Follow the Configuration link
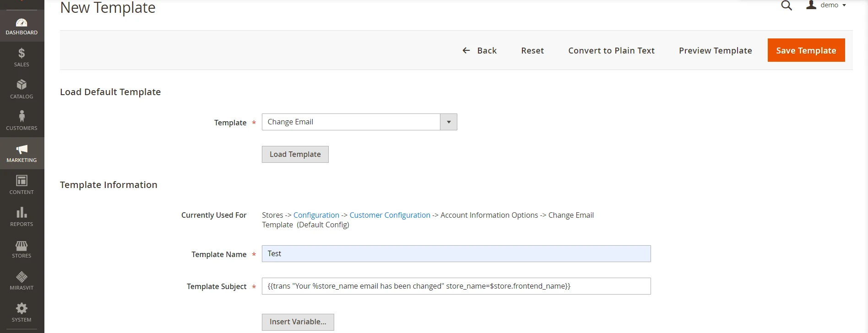The image size is (868, 333). point(316,215)
